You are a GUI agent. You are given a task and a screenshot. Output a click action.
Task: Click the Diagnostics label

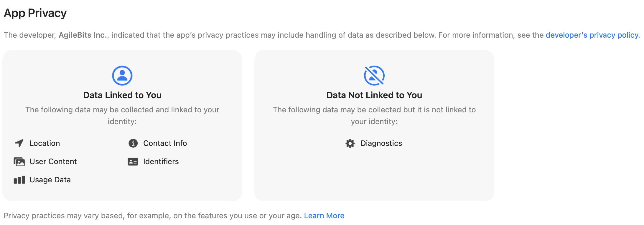pos(381,143)
